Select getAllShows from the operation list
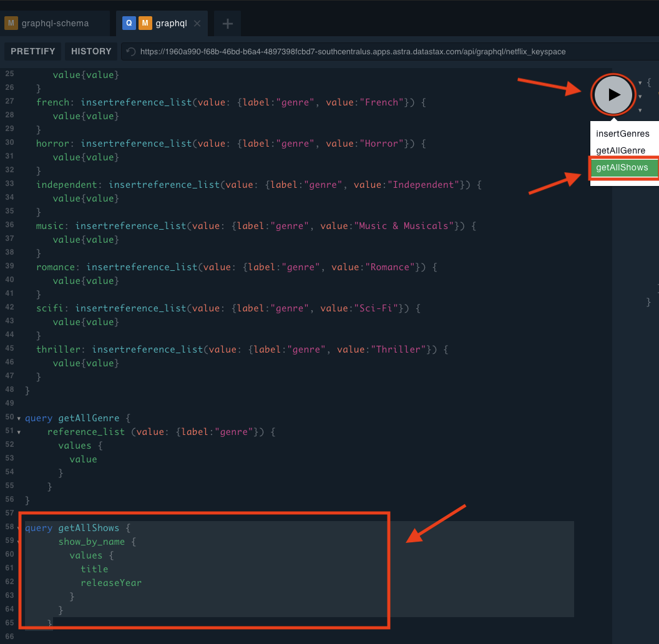Viewport: 659px width, 644px height. pyautogui.click(x=624, y=167)
